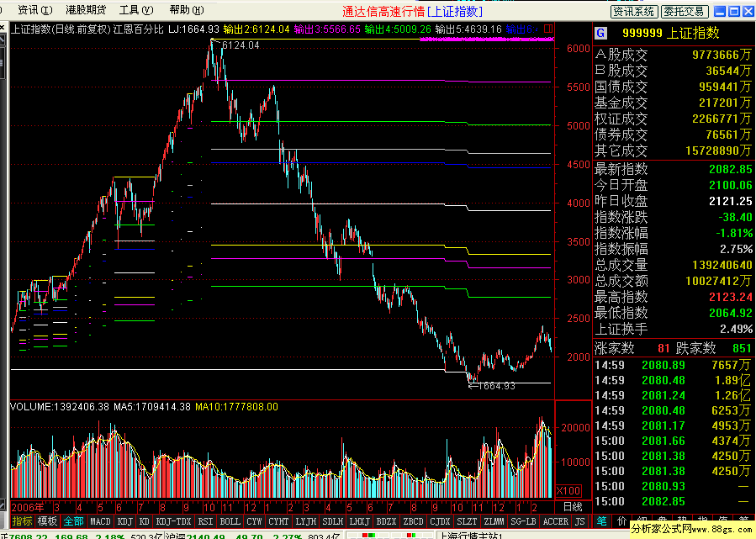Viewport: 756px width, 539px height.
Task: Click the 999999 上证指数 title
Action: (x=671, y=33)
